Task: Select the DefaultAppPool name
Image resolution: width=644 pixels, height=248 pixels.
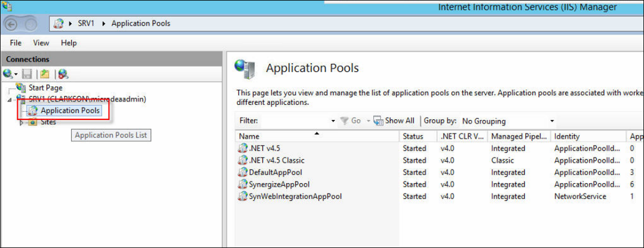Action: coord(275,172)
